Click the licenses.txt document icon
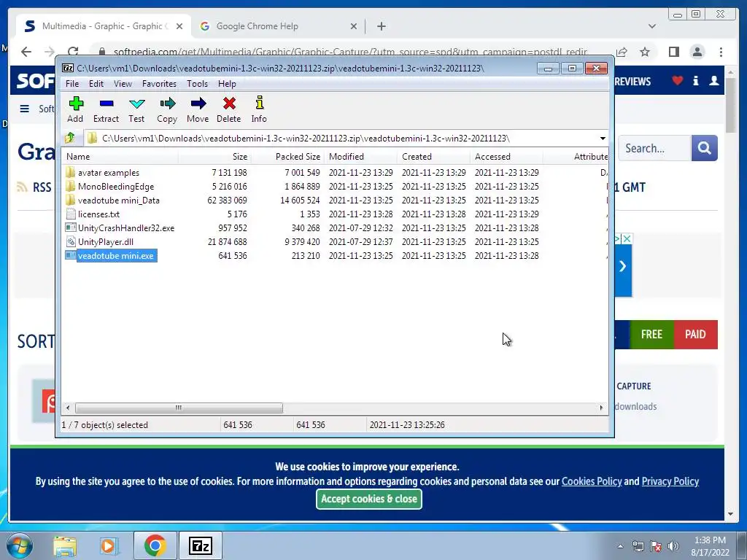 71,214
